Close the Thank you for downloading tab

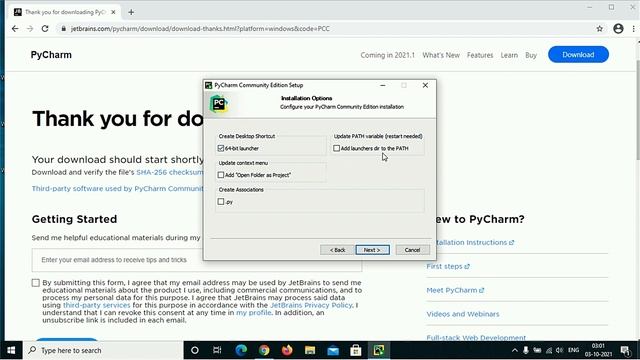click(113, 12)
